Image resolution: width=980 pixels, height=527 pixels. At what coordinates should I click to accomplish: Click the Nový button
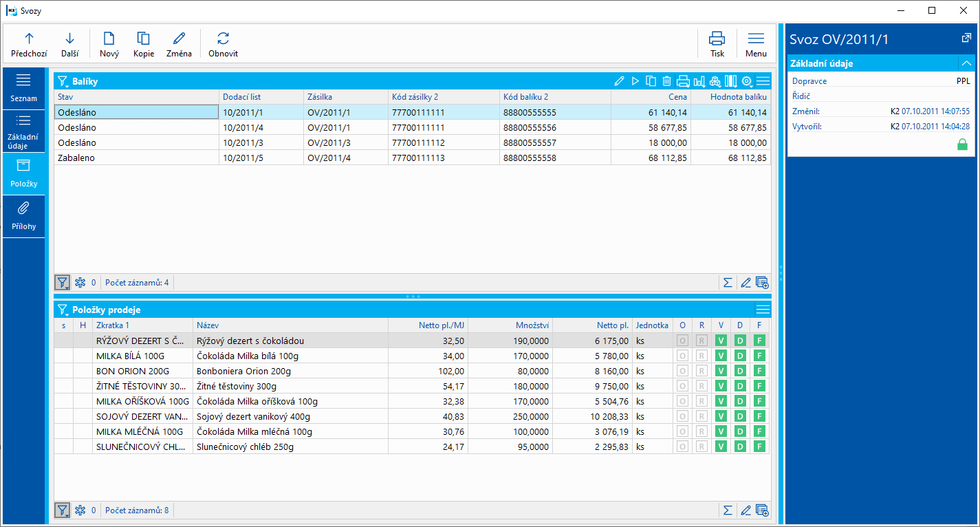tap(109, 44)
